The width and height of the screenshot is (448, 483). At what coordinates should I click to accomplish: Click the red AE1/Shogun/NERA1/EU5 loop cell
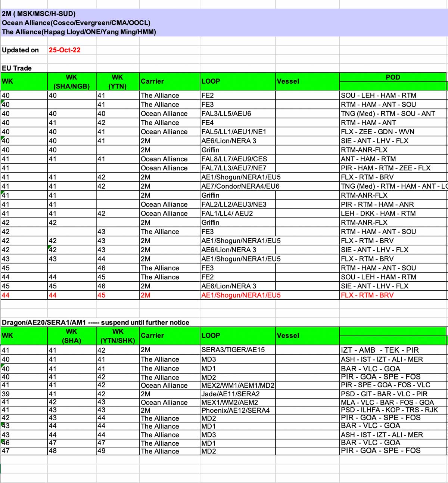[x=241, y=295]
